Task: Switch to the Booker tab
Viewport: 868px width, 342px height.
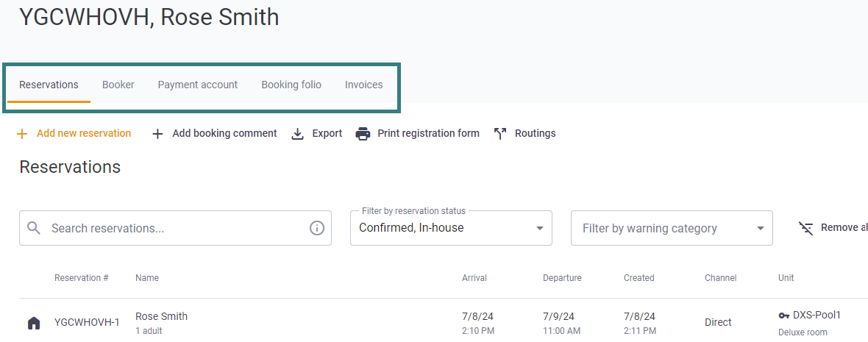Action: (x=118, y=85)
